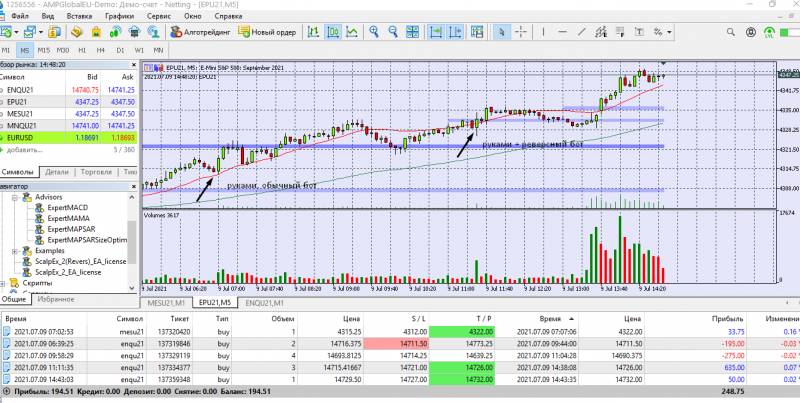Draw a vertical line
Image resolution: width=800 pixels, height=403 pixels.
[543, 32]
